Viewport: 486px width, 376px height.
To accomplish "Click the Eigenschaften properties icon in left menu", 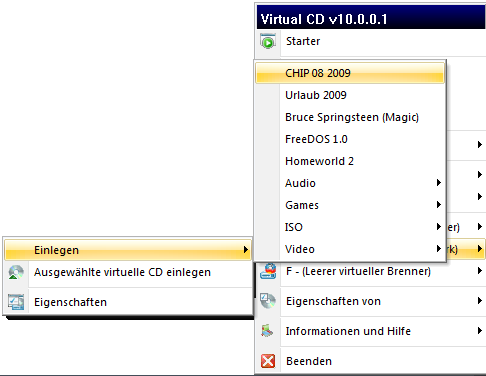I will [16, 302].
